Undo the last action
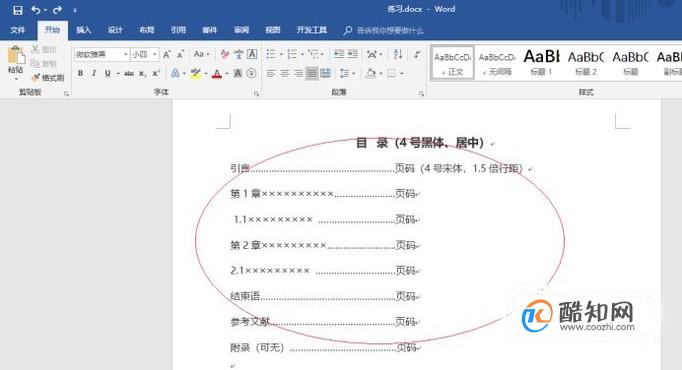Image resolution: width=682 pixels, height=370 pixels. [36, 10]
